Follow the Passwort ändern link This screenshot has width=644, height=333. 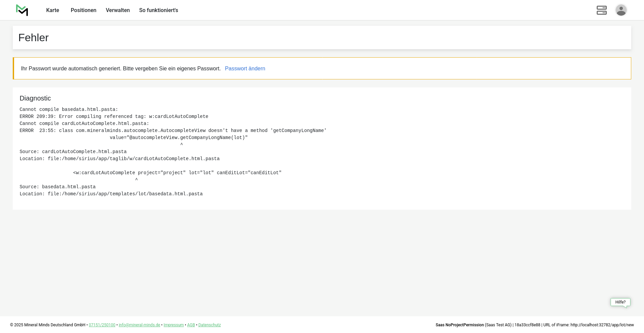245,69
